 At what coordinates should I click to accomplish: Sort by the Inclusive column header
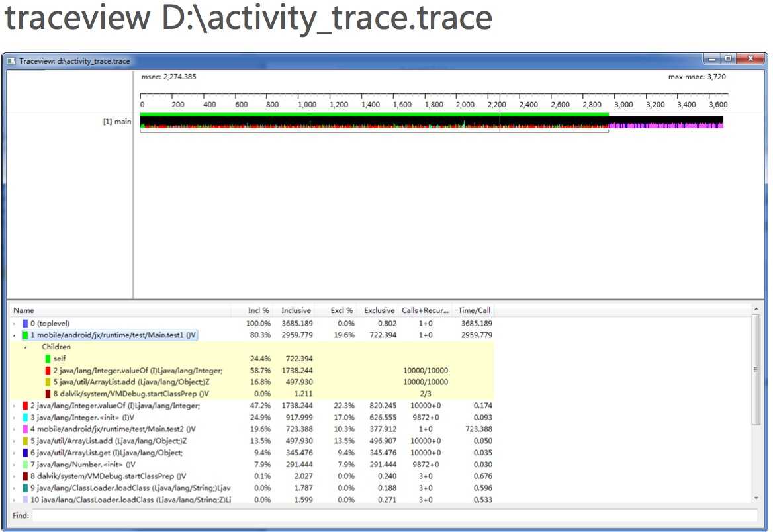[x=295, y=310]
